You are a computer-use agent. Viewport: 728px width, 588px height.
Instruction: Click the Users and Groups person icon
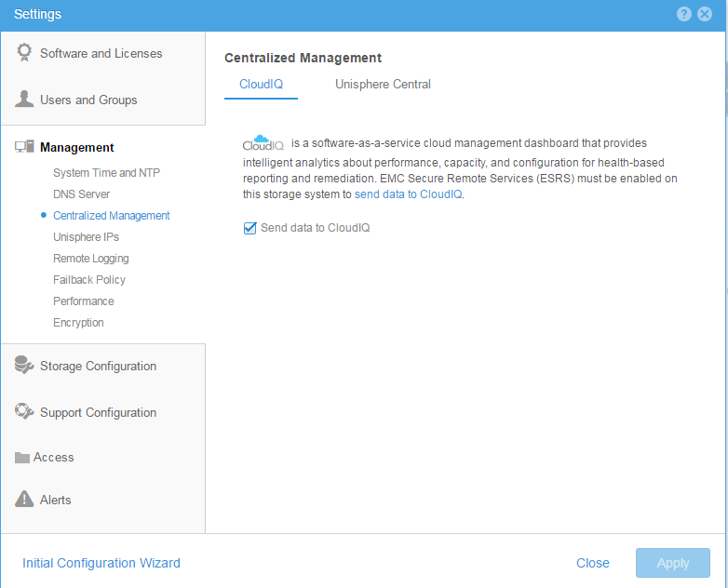[24, 100]
